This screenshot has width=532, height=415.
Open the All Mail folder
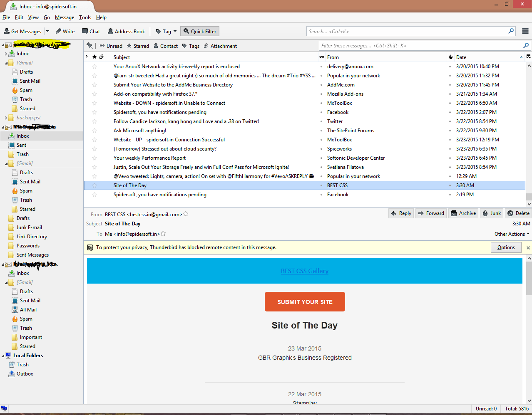[28, 310]
